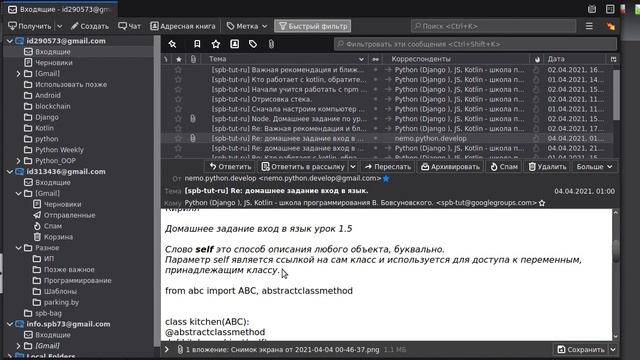The image size is (640, 360).
Task: Expand [Gmail] under id290573@gmail.com
Action: tap(18, 73)
